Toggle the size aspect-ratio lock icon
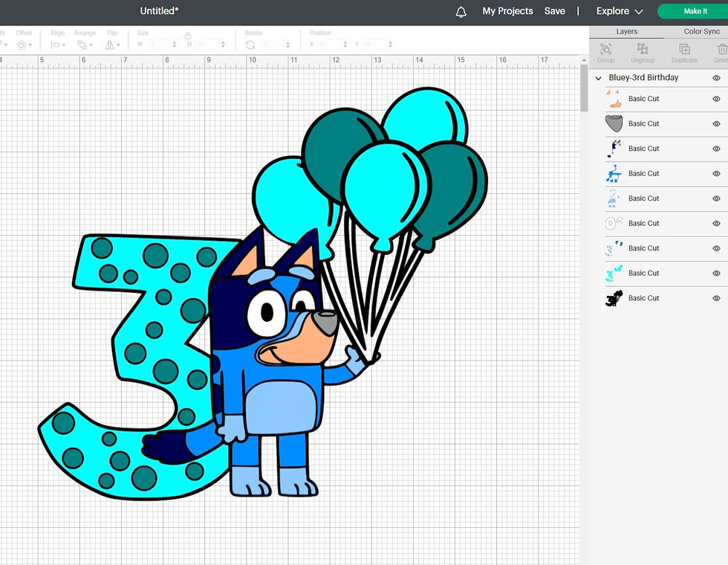 187,36
